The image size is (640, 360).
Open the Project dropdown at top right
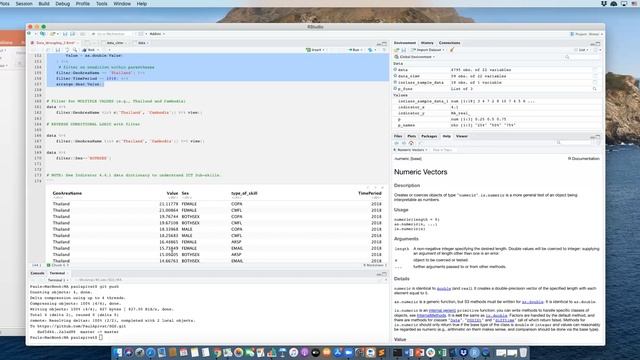(586, 34)
